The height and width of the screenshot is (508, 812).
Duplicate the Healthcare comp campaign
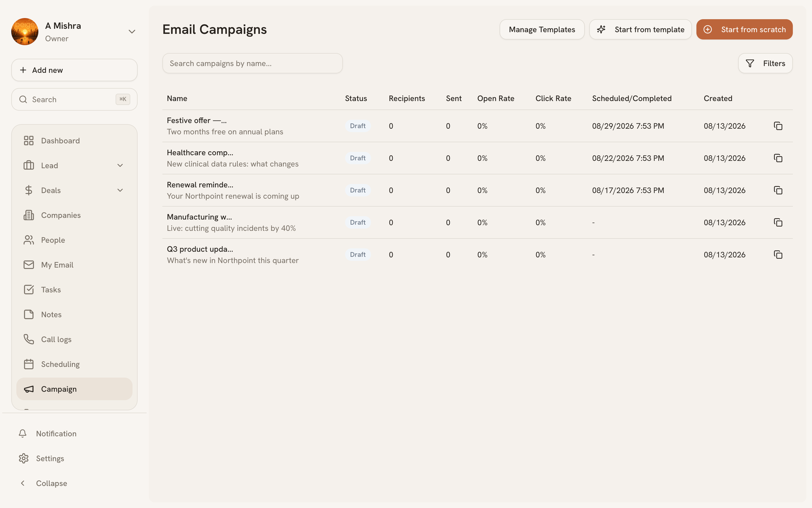pyautogui.click(x=778, y=158)
